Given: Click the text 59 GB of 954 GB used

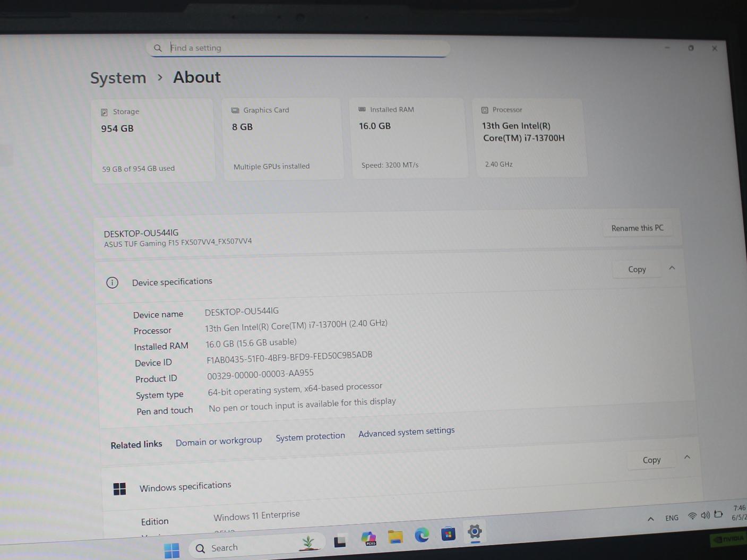Looking at the screenshot, I should click(x=138, y=169).
